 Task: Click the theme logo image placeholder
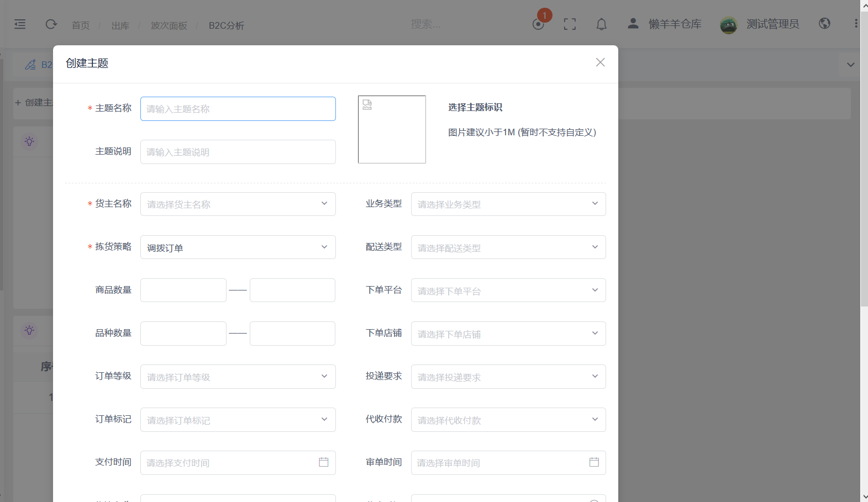tap(392, 129)
